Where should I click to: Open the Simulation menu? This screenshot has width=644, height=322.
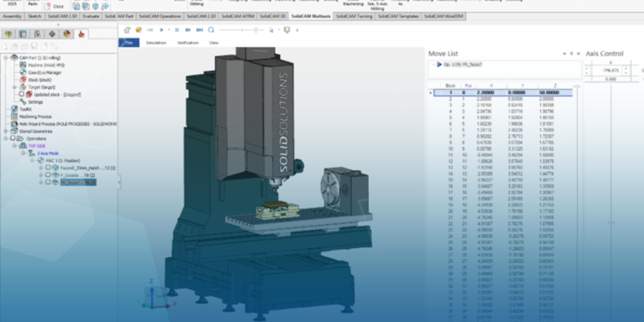point(156,43)
